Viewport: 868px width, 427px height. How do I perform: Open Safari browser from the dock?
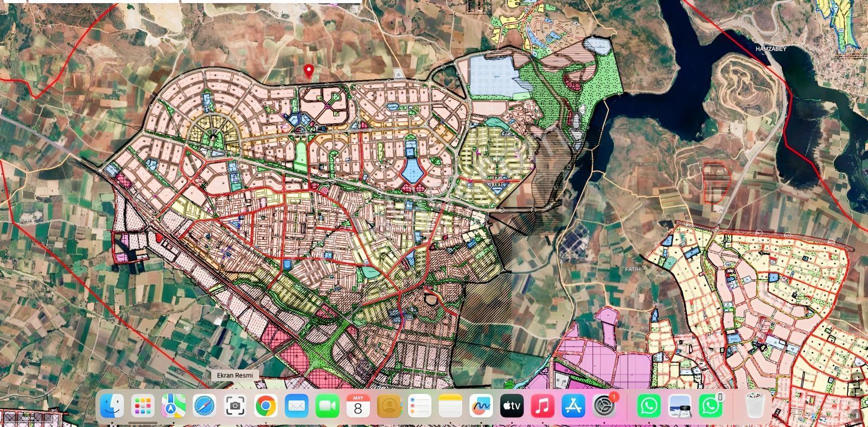204,405
